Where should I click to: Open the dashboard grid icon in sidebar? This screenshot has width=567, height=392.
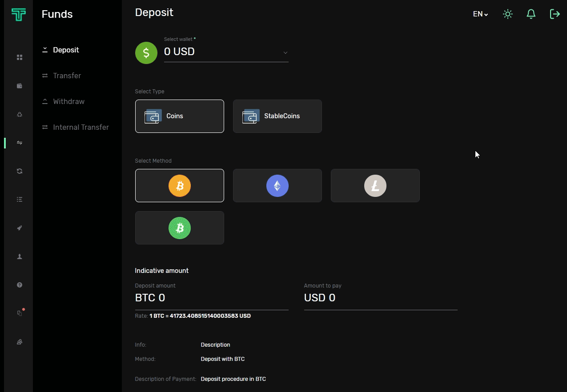point(19,57)
